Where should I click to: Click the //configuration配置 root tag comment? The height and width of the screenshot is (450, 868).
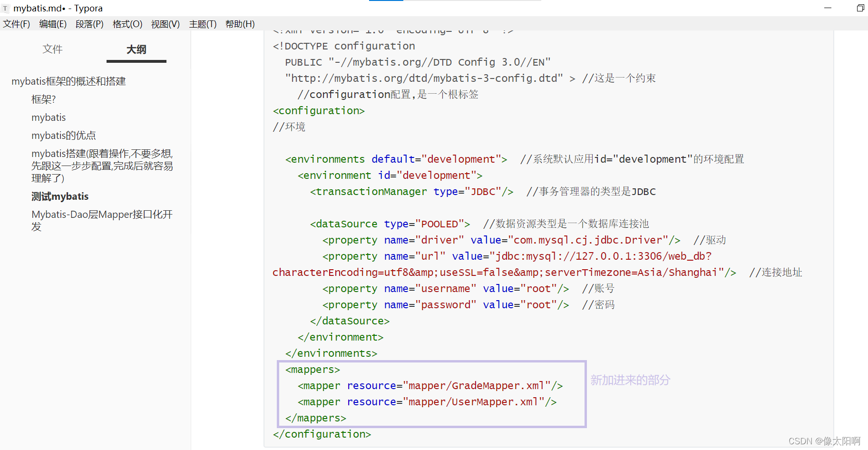pyautogui.click(x=388, y=95)
